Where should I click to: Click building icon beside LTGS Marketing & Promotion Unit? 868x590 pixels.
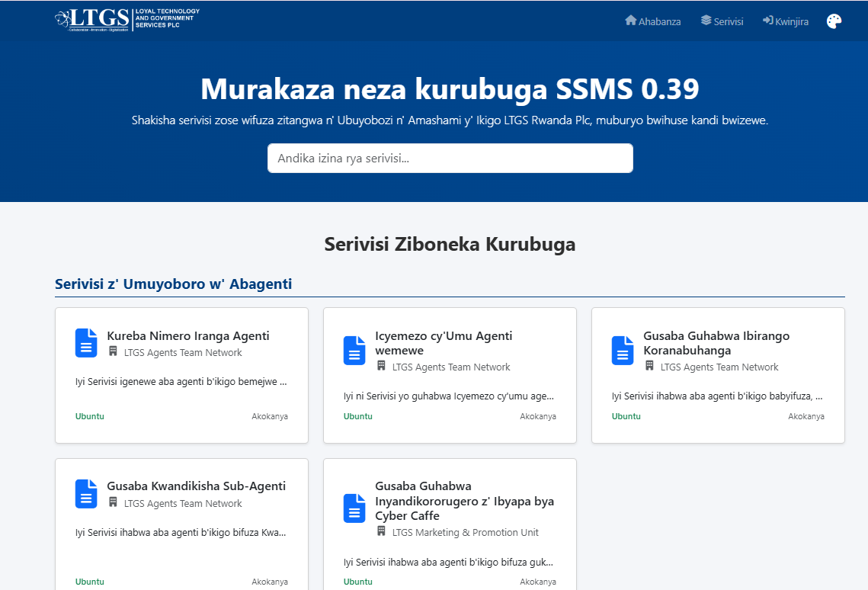382,531
